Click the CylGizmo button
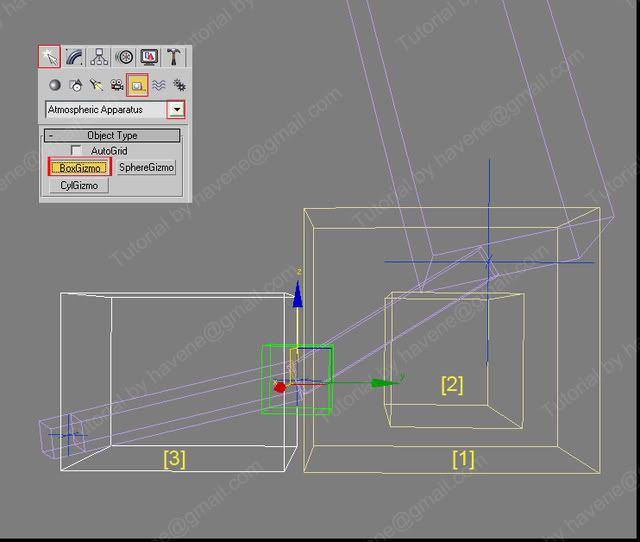 pos(78,185)
